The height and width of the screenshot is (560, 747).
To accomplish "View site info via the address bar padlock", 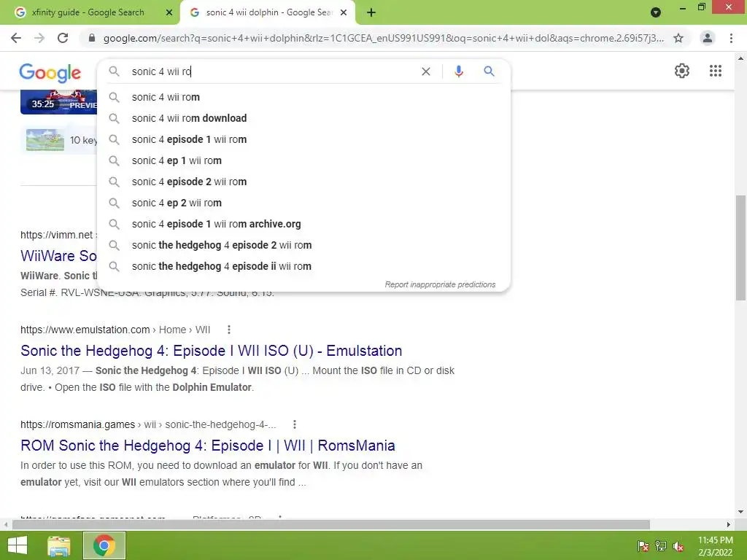I will tap(92, 38).
